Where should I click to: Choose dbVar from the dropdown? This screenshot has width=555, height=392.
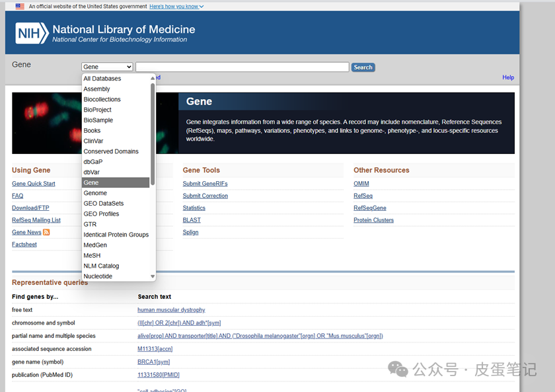(116, 172)
